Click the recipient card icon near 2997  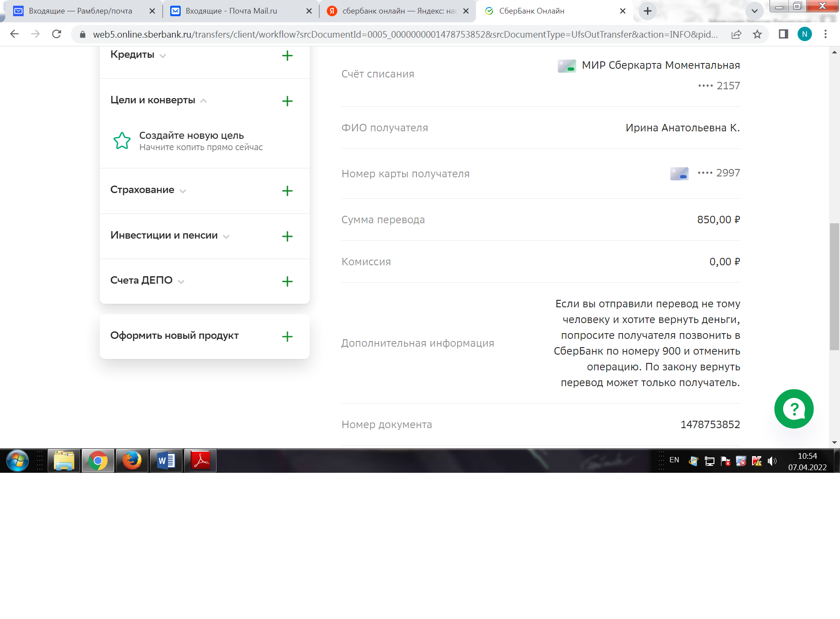(x=679, y=174)
